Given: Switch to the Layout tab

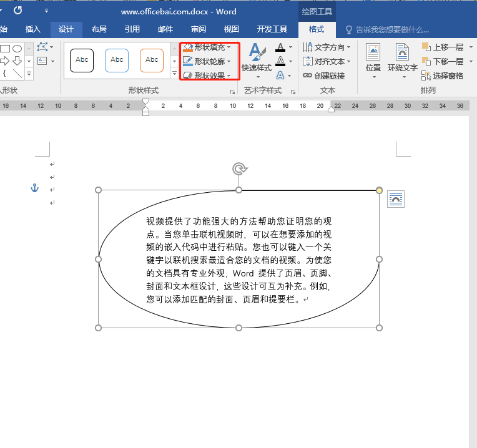Looking at the screenshot, I should [x=99, y=29].
